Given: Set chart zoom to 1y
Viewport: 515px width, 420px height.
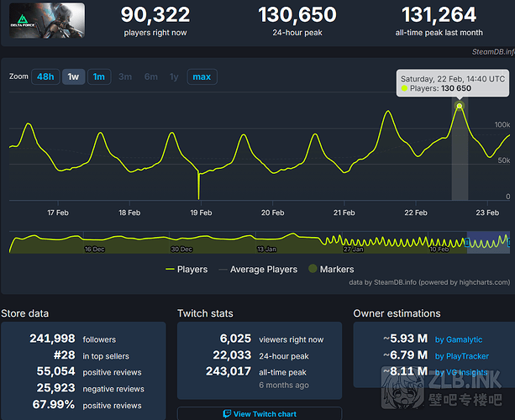Looking at the screenshot, I should [x=174, y=76].
